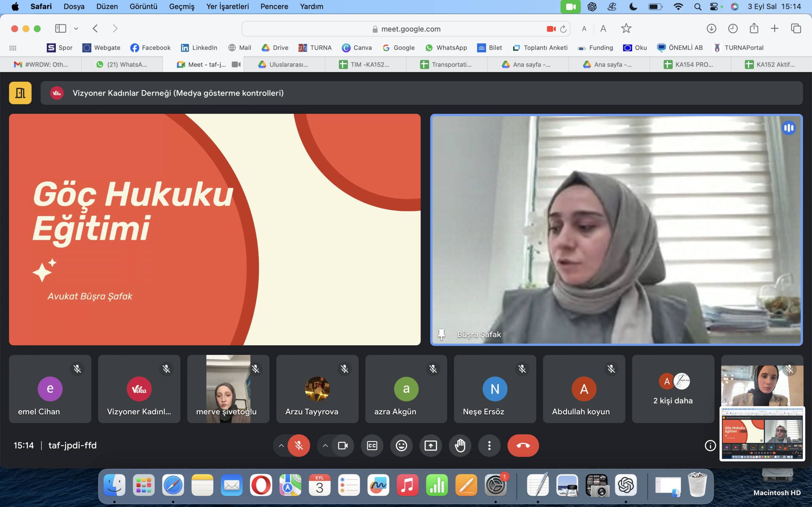The image size is (812, 507).
Task: Expand audio settings arrow beside microphone
Action: tap(281, 446)
